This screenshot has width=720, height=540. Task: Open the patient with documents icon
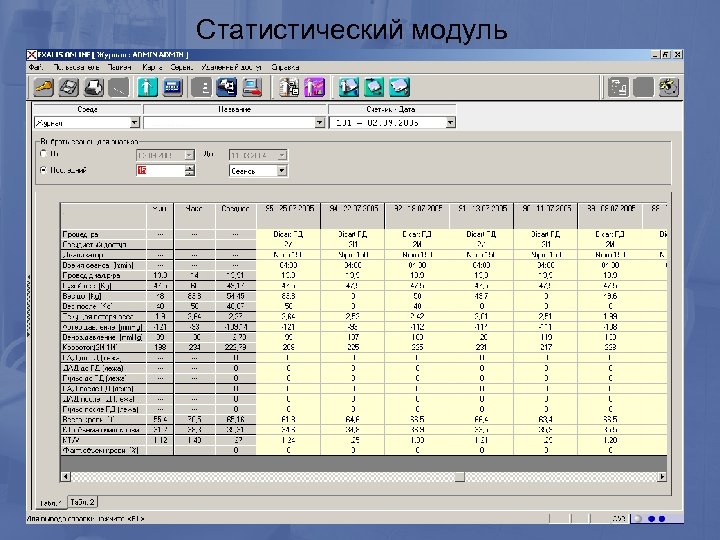289,87
